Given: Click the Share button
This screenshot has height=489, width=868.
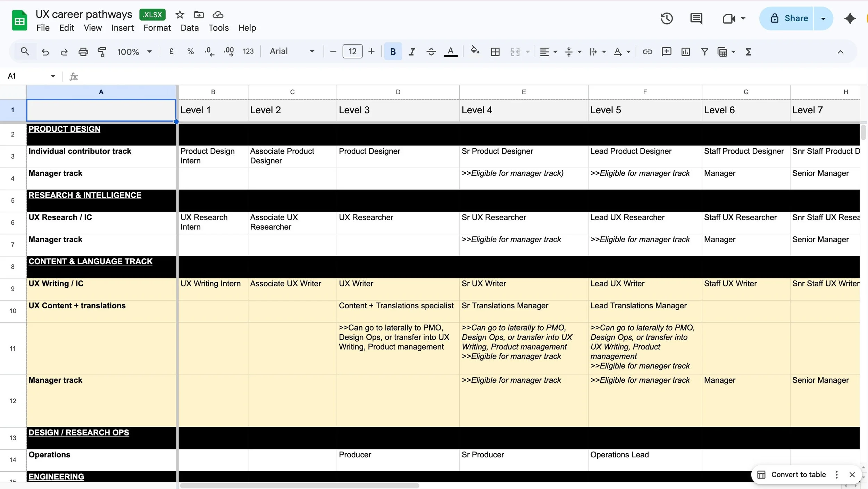Looking at the screenshot, I should tap(789, 18).
